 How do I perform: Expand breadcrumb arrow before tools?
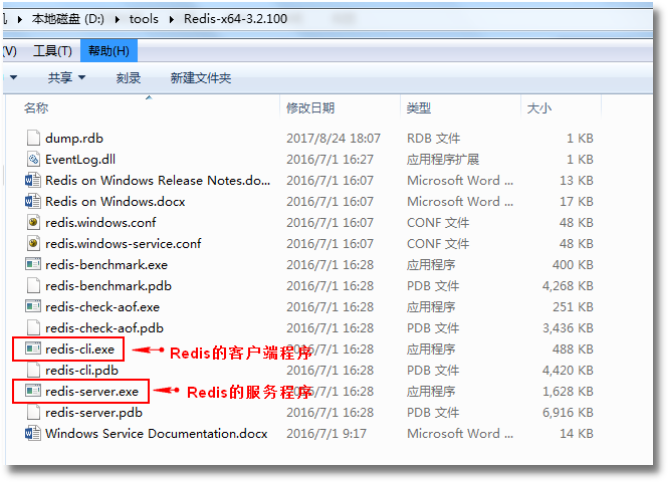(x=117, y=19)
